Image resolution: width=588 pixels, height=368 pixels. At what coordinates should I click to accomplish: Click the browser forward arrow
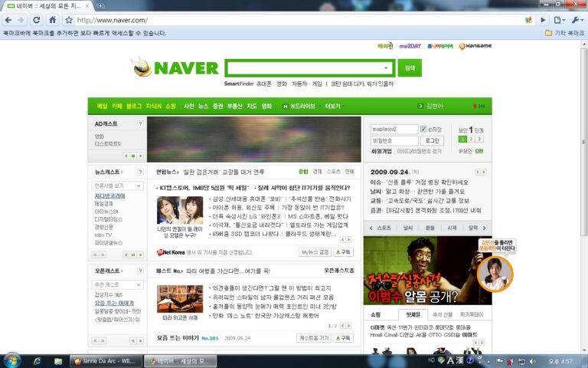click(x=21, y=20)
